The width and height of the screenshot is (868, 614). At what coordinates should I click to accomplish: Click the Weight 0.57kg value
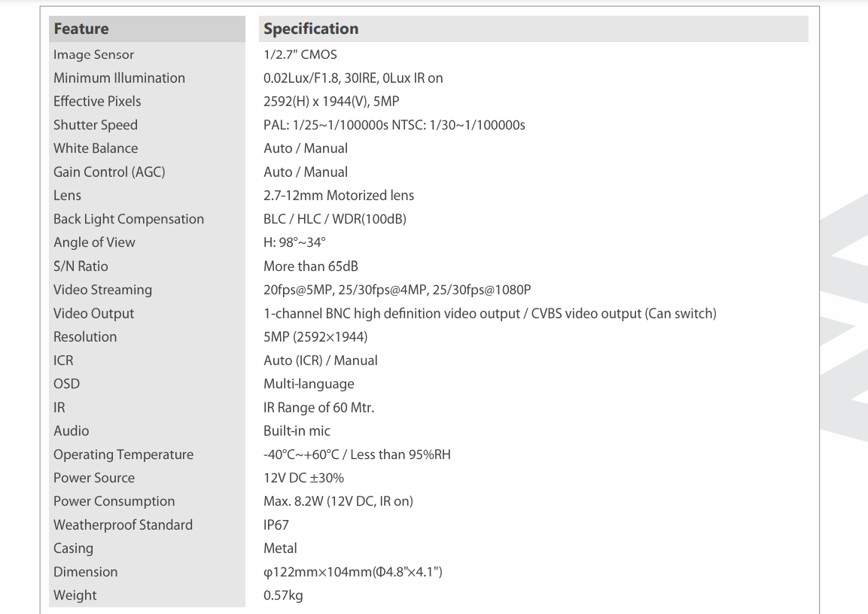tap(284, 595)
